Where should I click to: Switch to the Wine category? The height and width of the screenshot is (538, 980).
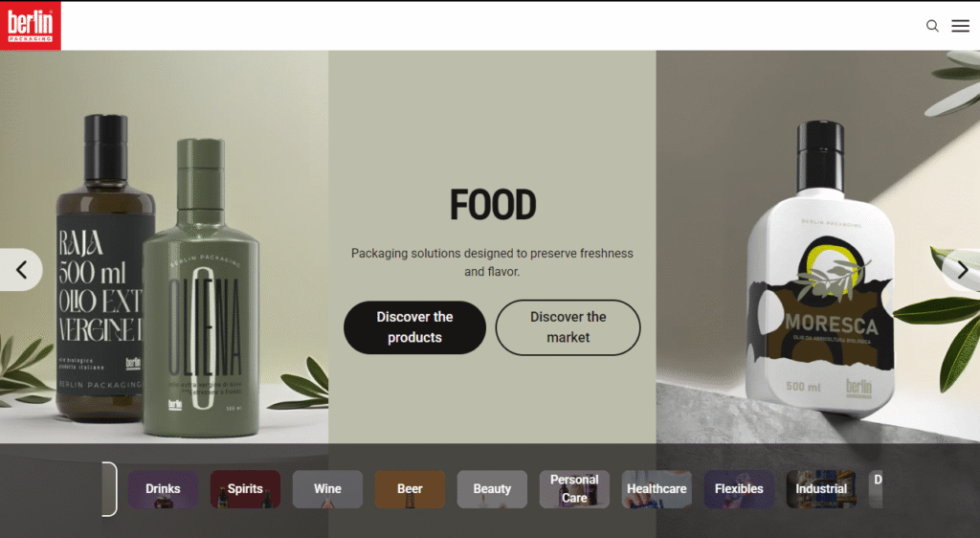[327, 488]
